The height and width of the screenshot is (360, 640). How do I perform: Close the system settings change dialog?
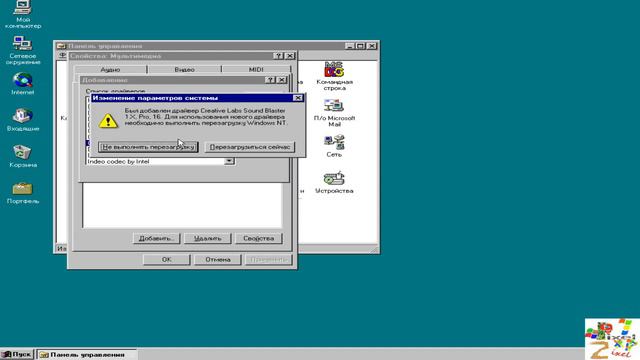coord(298,98)
